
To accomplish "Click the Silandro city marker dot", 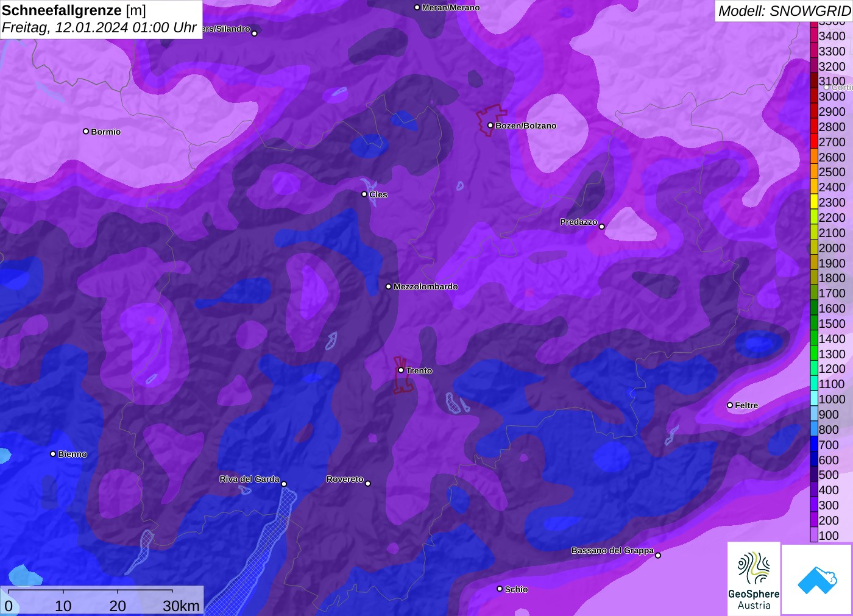I will click(255, 34).
